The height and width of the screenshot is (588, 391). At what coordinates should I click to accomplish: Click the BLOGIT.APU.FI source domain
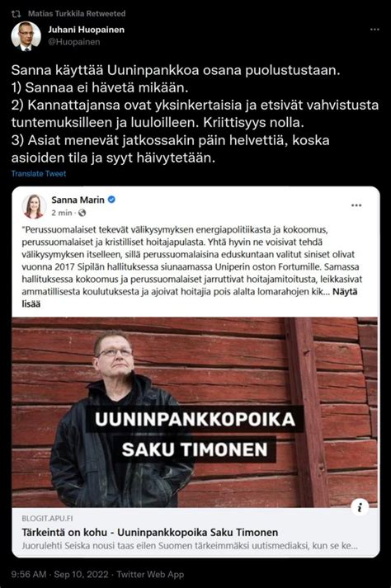tap(47, 519)
